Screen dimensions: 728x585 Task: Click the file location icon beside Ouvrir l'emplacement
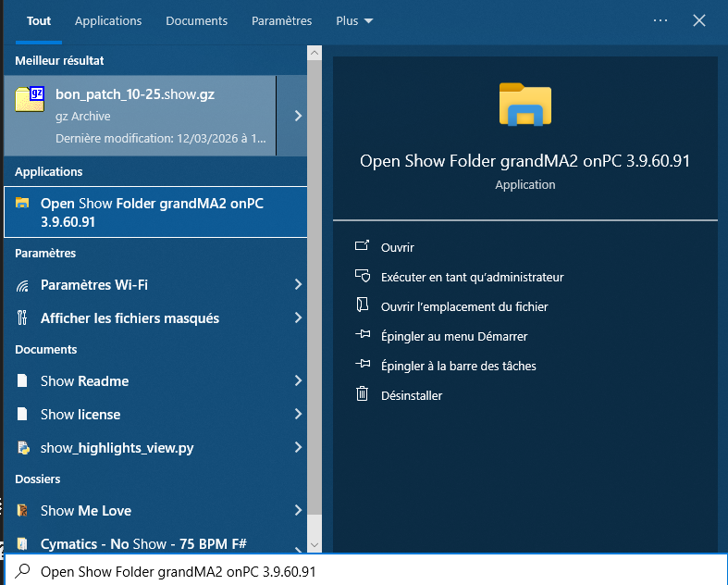pos(362,305)
